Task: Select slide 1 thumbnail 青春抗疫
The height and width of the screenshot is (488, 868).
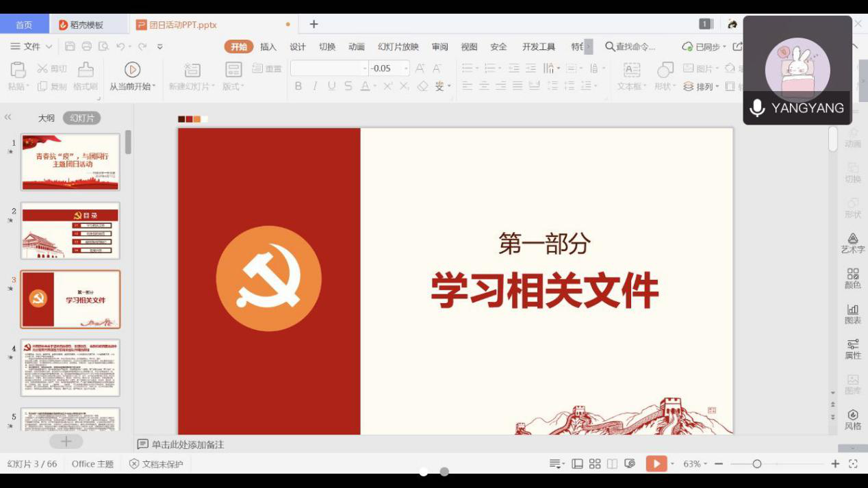Action: (71, 162)
